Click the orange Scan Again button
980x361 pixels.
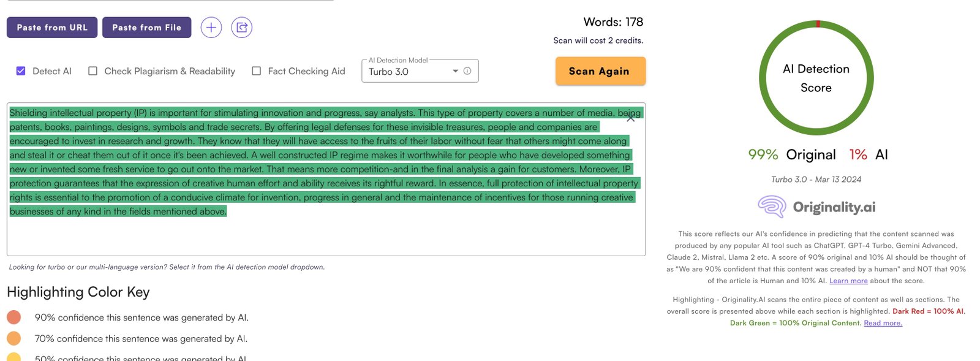coord(600,71)
